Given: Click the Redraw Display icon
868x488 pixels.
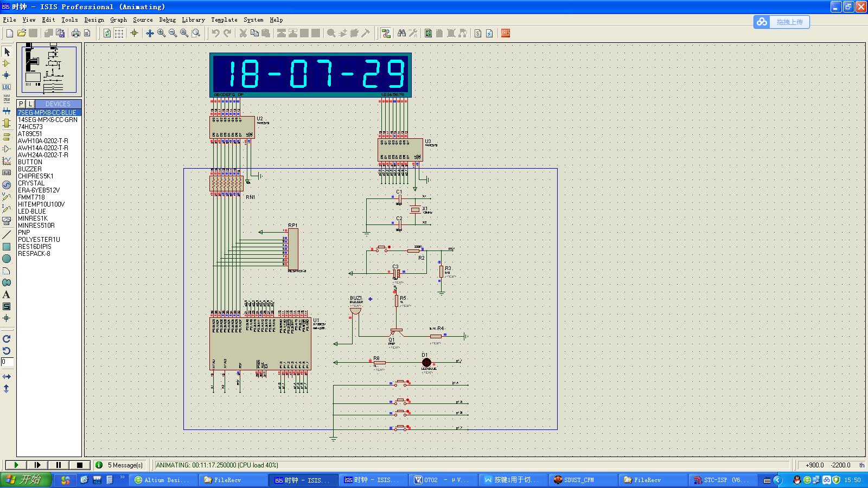Looking at the screenshot, I should coord(107,33).
